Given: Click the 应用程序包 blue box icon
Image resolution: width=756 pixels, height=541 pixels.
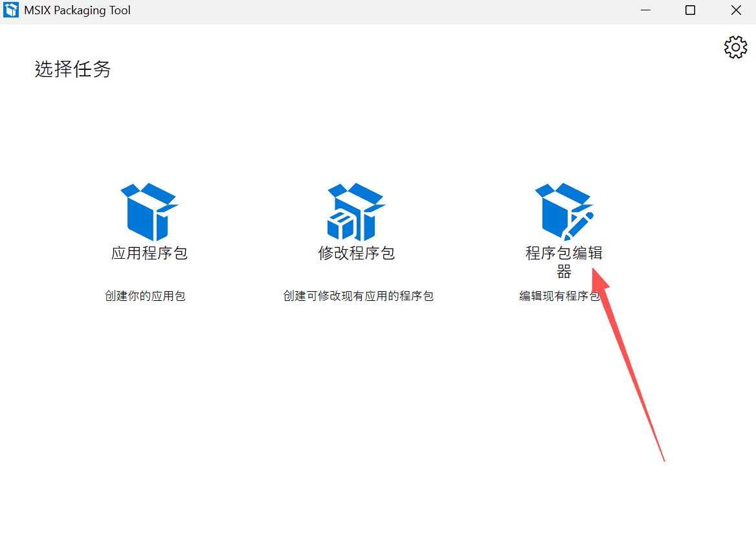Looking at the screenshot, I should tap(150, 212).
